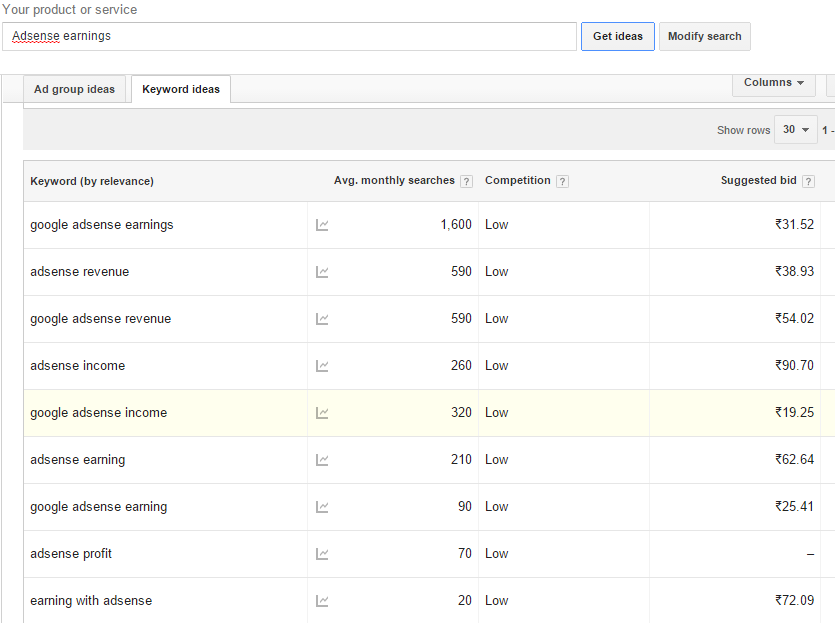The width and height of the screenshot is (835, 623).
Task: Sort by Suggested bid column header
Action: (758, 181)
